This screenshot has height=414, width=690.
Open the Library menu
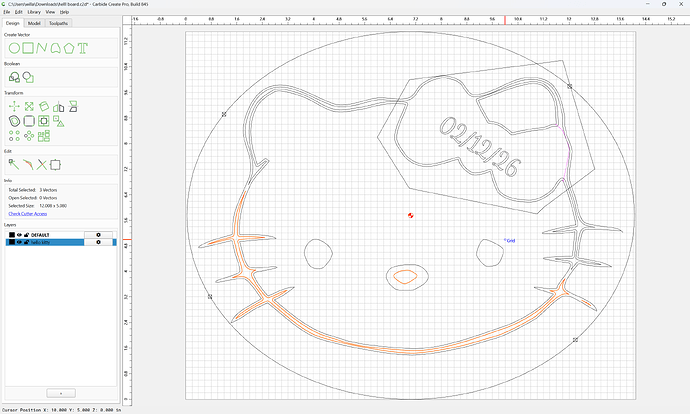click(x=34, y=12)
